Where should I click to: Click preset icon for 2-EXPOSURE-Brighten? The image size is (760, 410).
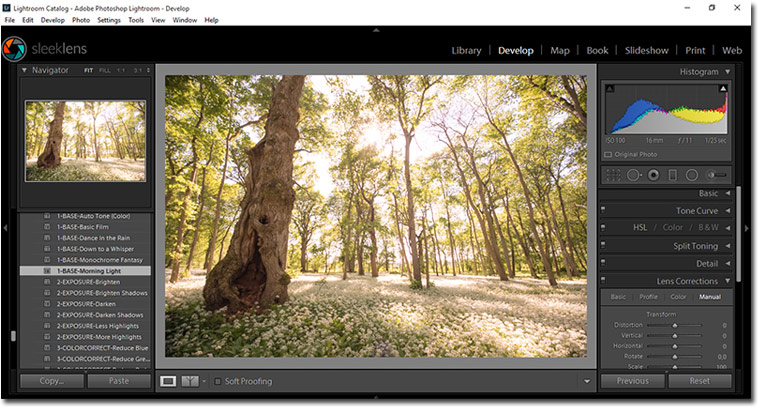[47, 282]
